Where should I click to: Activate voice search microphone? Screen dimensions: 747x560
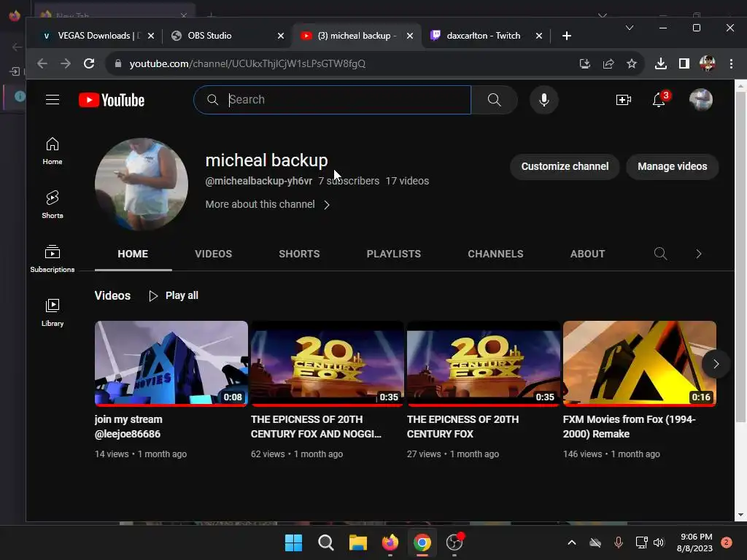543,99
